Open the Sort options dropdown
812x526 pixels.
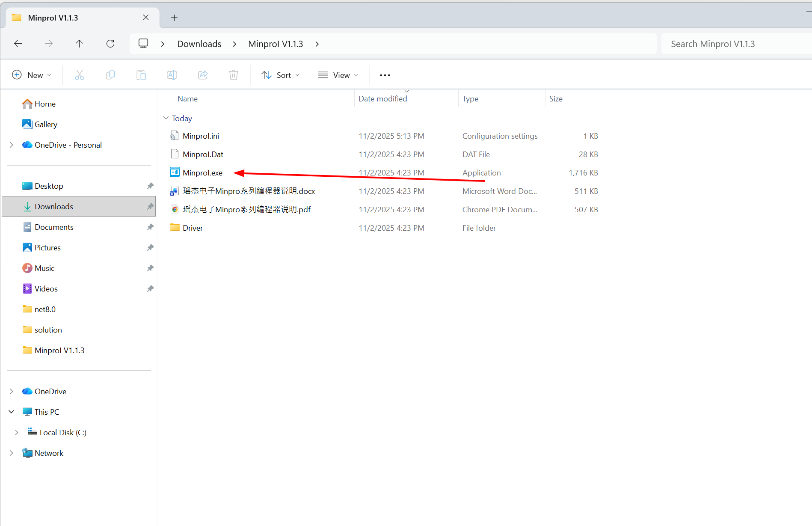(281, 75)
